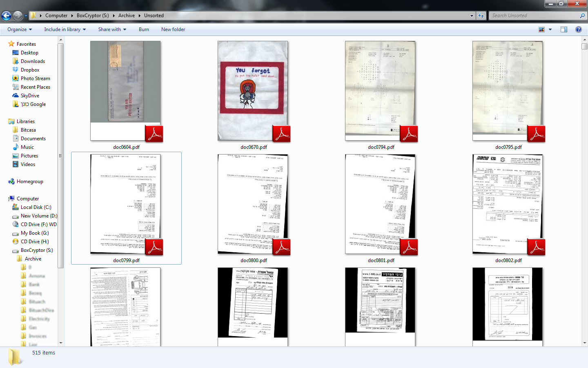The height and width of the screenshot is (368, 588).
Task: Click Computer in the address breadcrumb
Action: [x=56, y=16]
